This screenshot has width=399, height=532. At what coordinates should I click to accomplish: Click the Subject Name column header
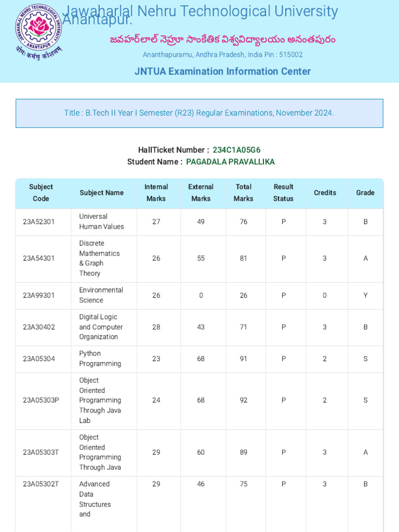tap(101, 193)
